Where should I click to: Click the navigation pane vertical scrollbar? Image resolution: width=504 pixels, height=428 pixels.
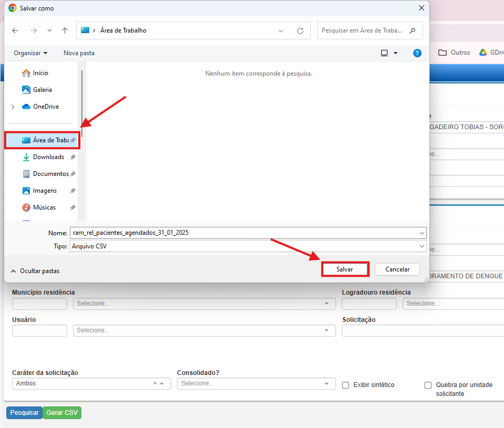tap(81, 105)
